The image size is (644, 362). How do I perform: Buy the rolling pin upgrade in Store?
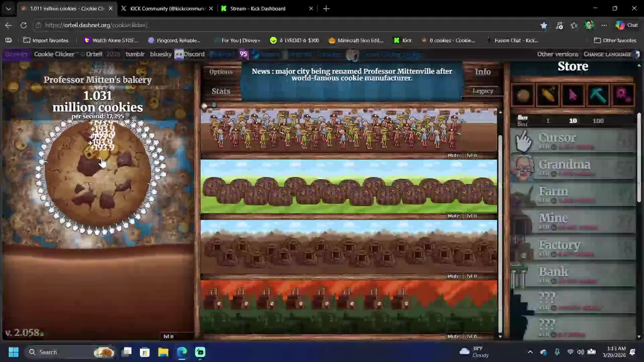tap(548, 95)
